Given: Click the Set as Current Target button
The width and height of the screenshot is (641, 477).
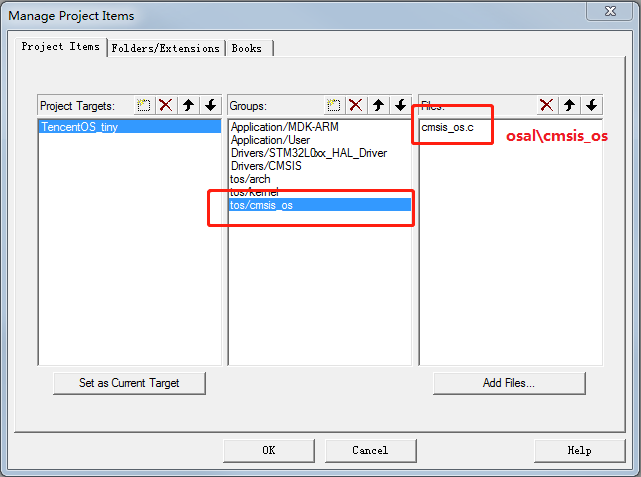Looking at the screenshot, I should tap(129, 383).
